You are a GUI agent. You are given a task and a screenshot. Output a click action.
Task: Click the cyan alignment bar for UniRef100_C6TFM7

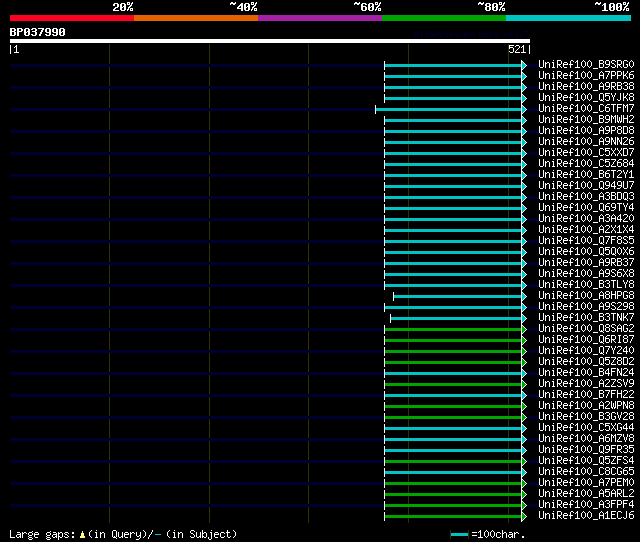(448, 109)
